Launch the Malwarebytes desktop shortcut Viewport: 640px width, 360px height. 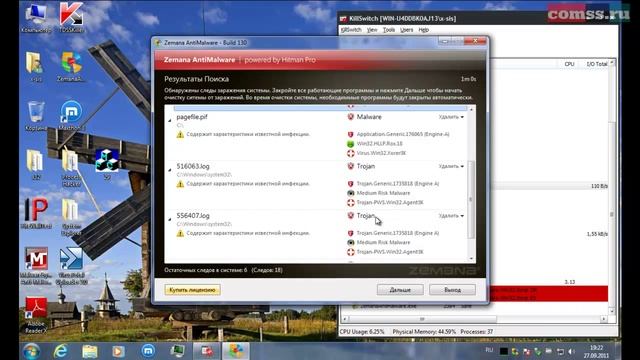(x=36, y=266)
